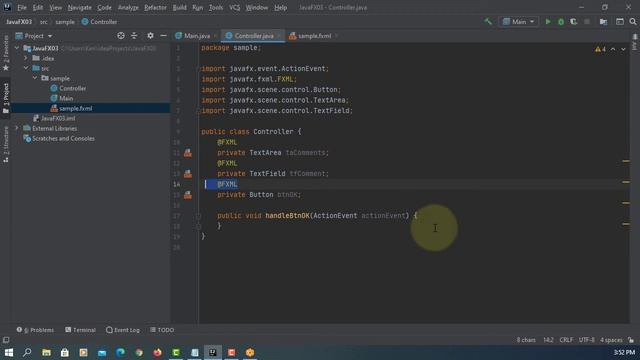This screenshot has height=360, width=640.
Task: Open Project panel gear options
Action: point(150,36)
